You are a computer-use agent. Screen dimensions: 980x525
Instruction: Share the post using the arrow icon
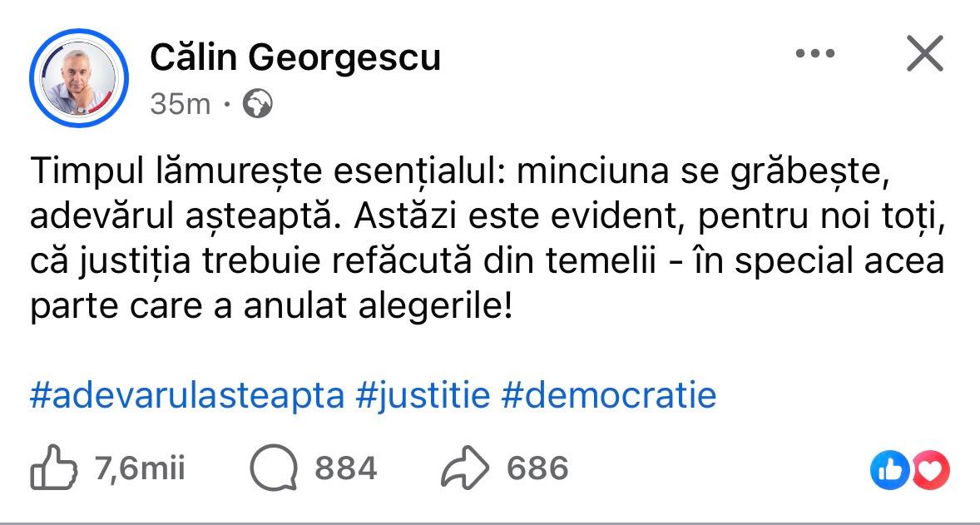[466, 469]
